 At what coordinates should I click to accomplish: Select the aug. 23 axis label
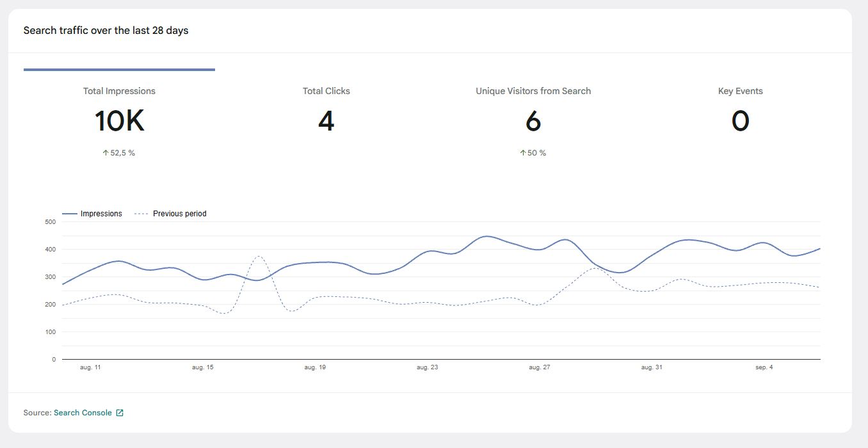427,367
